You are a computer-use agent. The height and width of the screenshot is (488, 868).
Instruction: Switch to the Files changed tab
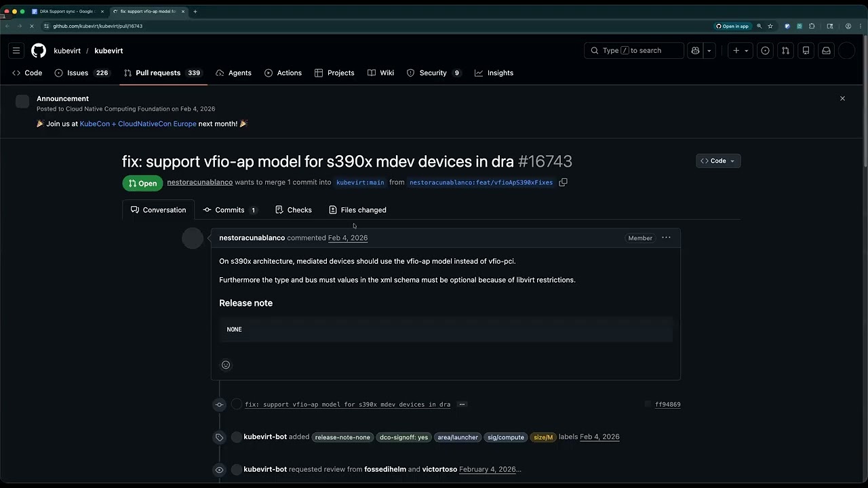point(357,210)
